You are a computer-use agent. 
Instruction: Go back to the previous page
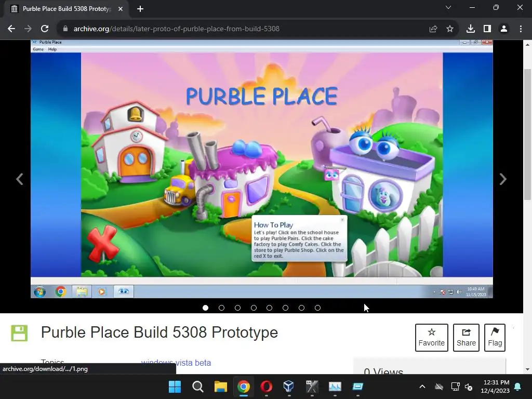pos(11,29)
